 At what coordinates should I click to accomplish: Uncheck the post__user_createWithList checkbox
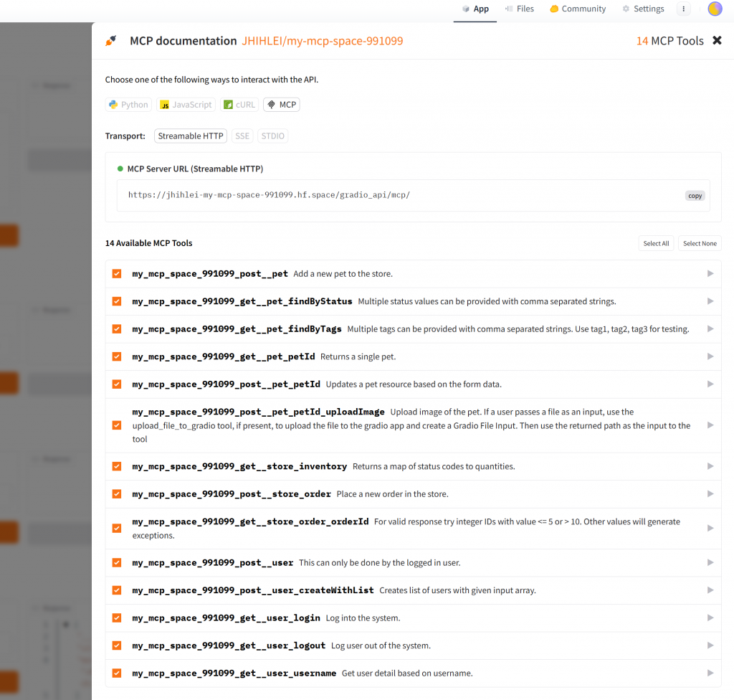pyautogui.click(x=117, y=590)
